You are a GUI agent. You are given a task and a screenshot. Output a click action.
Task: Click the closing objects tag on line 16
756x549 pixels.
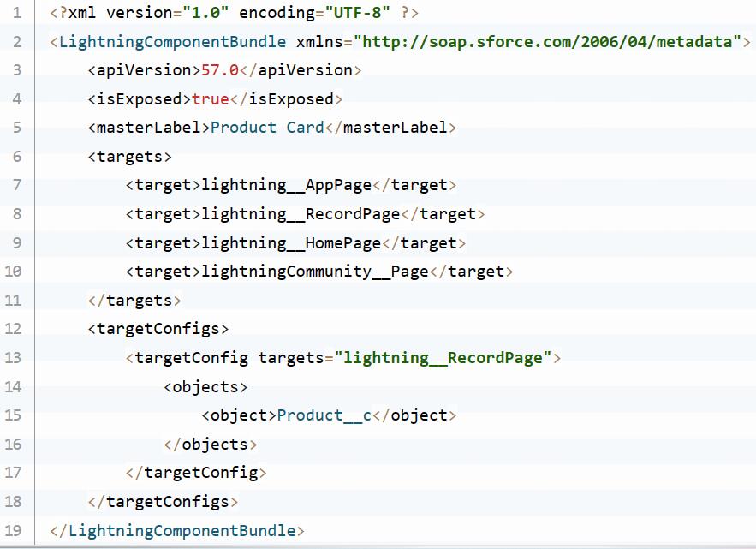pyautogui.click(x=211, y=444)
